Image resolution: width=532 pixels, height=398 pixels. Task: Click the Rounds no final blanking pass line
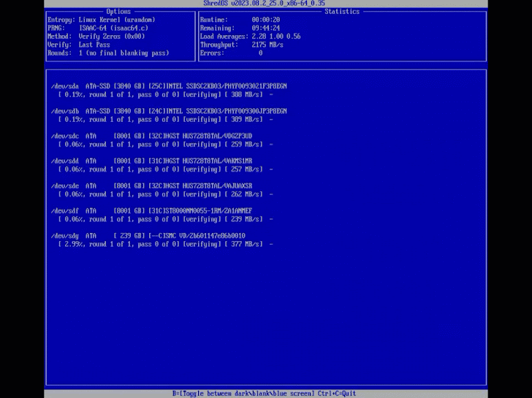pyautogui.click(x=108, y=53)
